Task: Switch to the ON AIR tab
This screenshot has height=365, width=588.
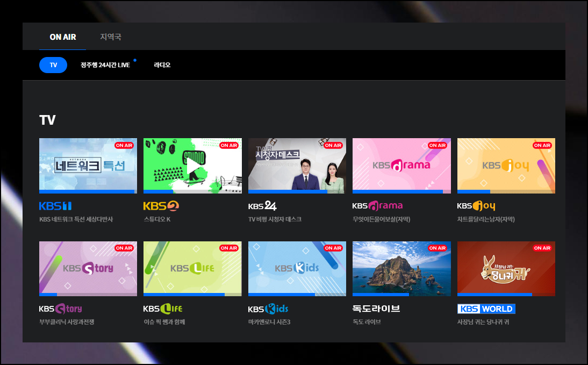Action: click(x=63, y=37)
